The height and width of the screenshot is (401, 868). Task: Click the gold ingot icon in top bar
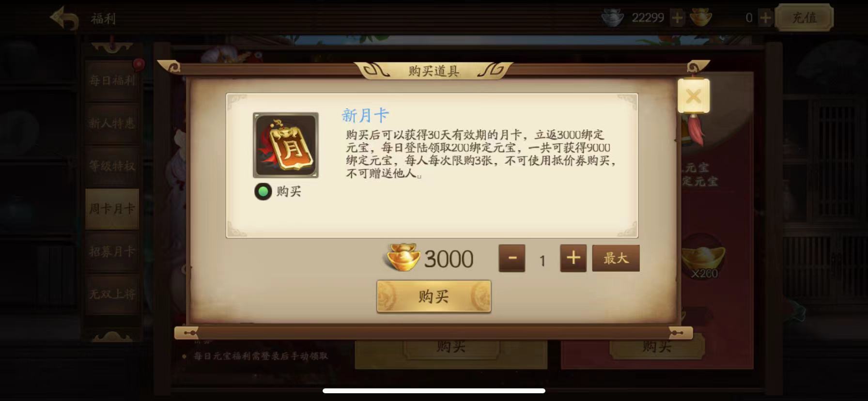coord(700,18)
